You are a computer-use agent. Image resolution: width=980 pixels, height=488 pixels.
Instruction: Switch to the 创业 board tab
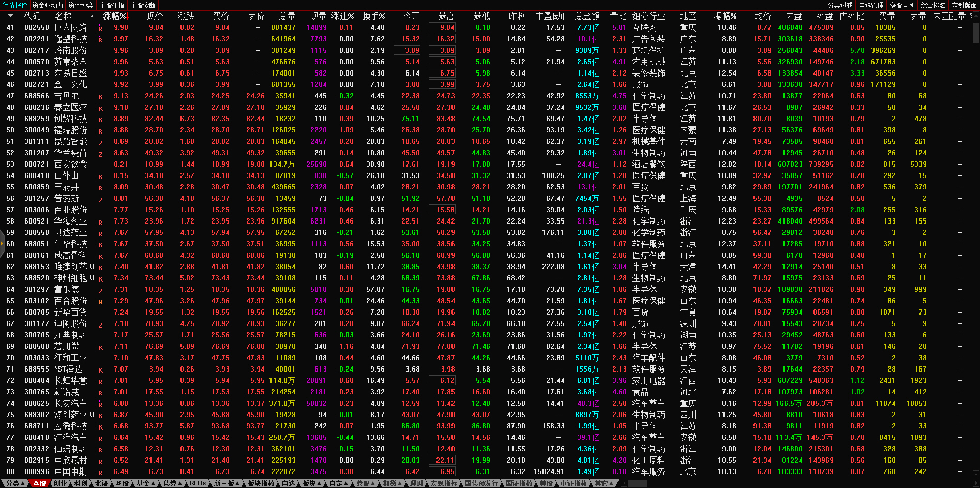[60, 483]
